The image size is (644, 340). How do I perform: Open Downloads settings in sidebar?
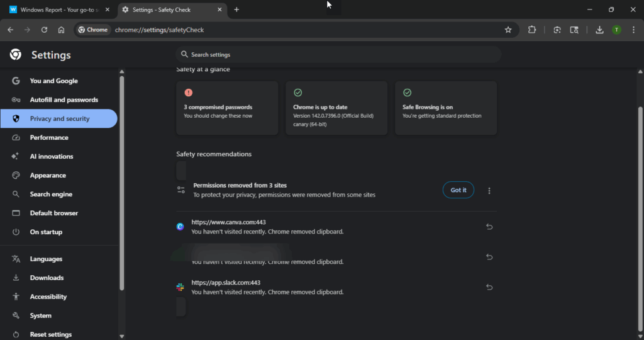click(x=58, y=278)
